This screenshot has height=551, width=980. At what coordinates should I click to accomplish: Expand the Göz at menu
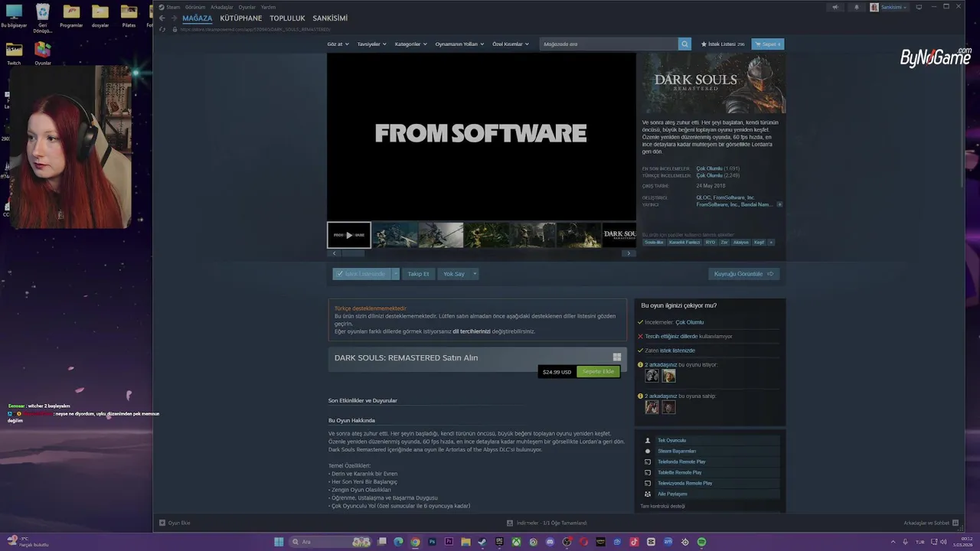point(338,44)
